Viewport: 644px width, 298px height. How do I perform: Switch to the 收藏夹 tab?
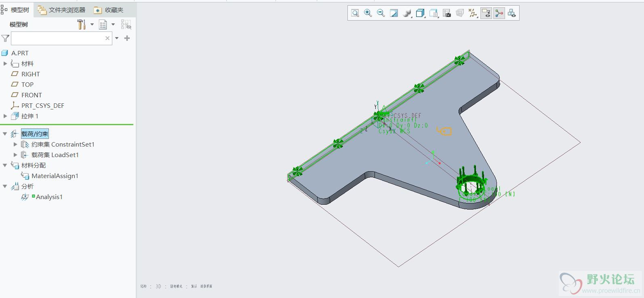(109, 10)
